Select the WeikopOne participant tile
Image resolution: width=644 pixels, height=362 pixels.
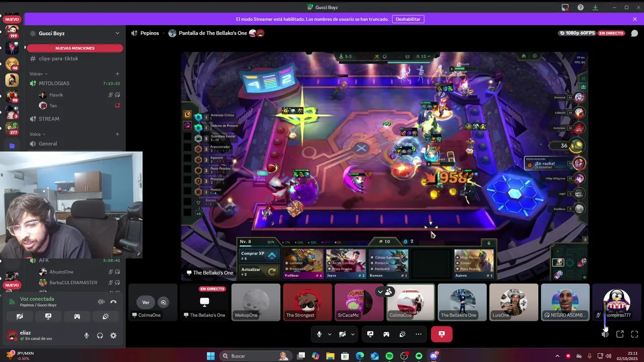pyautogui.click(x=256, y=302)
